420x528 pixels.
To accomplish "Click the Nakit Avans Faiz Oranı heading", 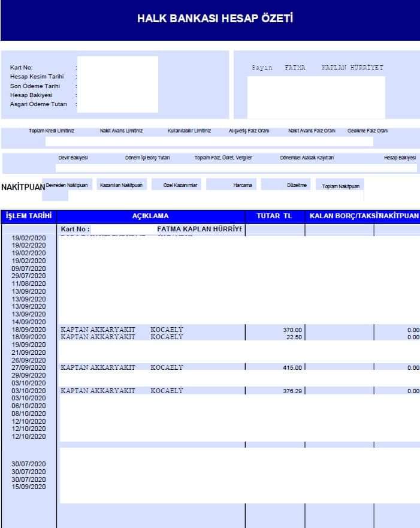I will (x=312, y=131).
